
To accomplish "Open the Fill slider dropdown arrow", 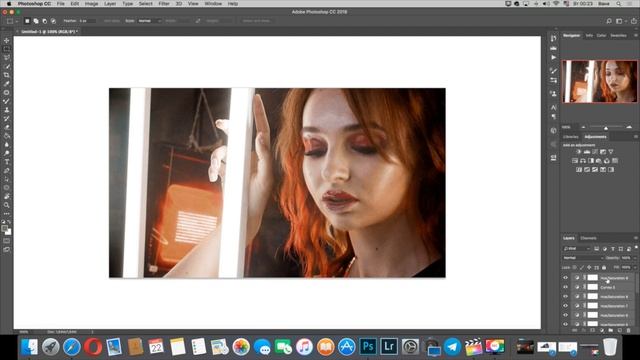I will (635, 268).
